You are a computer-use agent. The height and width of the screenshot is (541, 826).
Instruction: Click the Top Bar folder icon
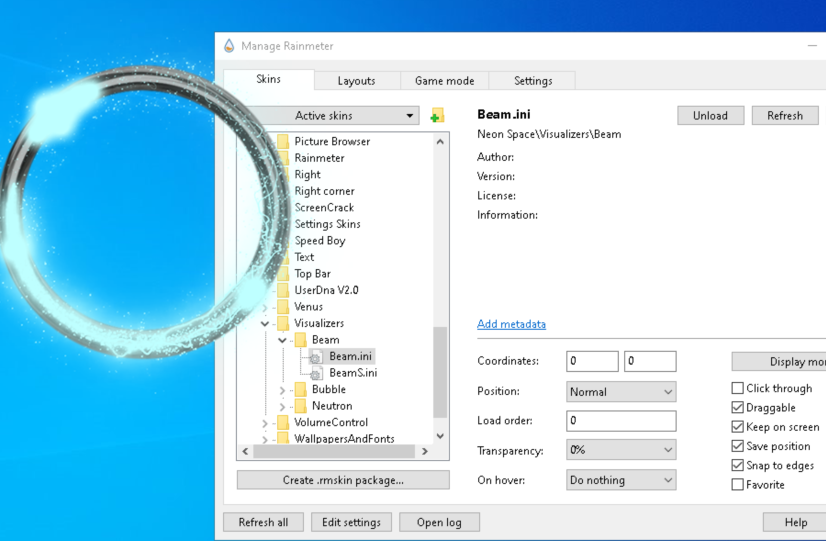pyautogui.click(x=283, y=273)
